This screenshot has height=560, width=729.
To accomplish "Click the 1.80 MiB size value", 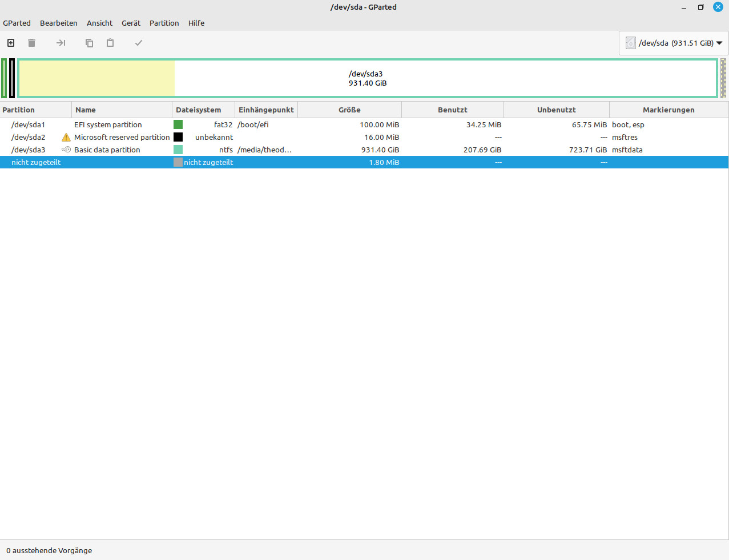I will 384,162.
